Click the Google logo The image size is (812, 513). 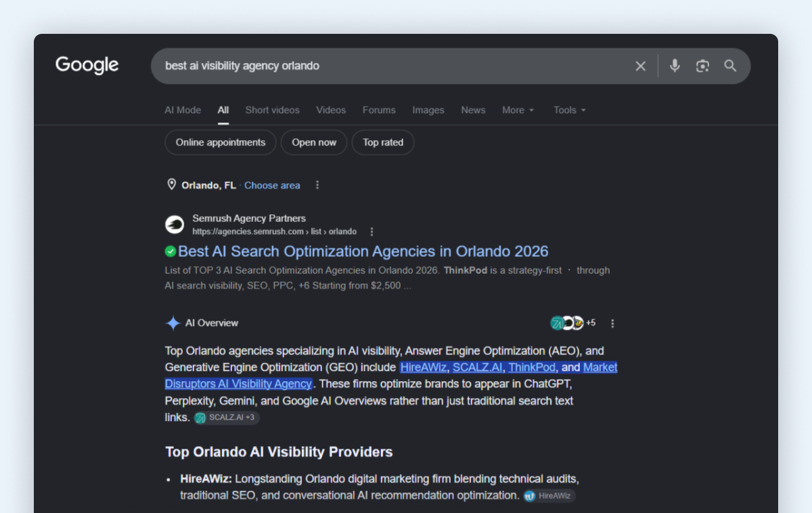87,66
